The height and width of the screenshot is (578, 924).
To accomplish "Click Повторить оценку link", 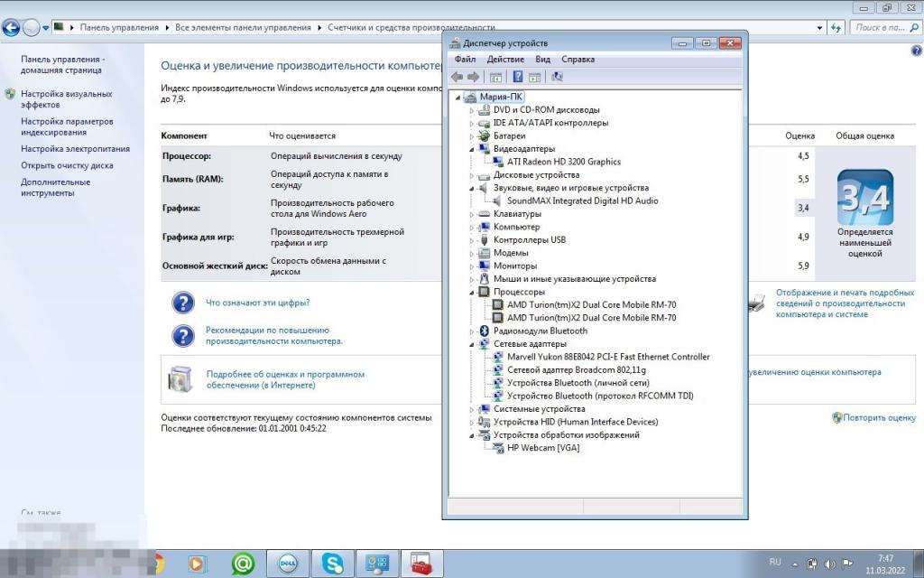I will (x=879, y=417).
